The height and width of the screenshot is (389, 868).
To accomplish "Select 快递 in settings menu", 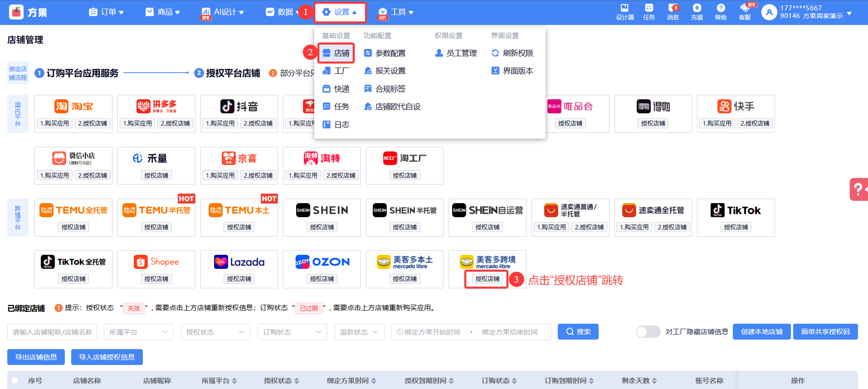I will (336, 89).
